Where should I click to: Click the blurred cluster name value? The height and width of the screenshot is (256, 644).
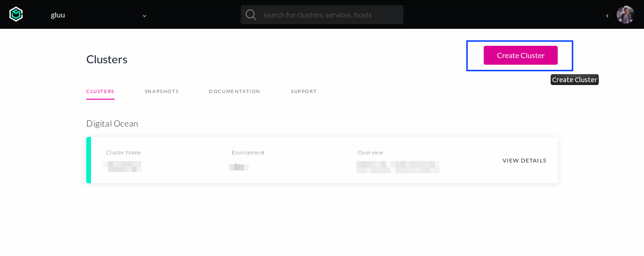pyautogui.click(x=123, y=166)
